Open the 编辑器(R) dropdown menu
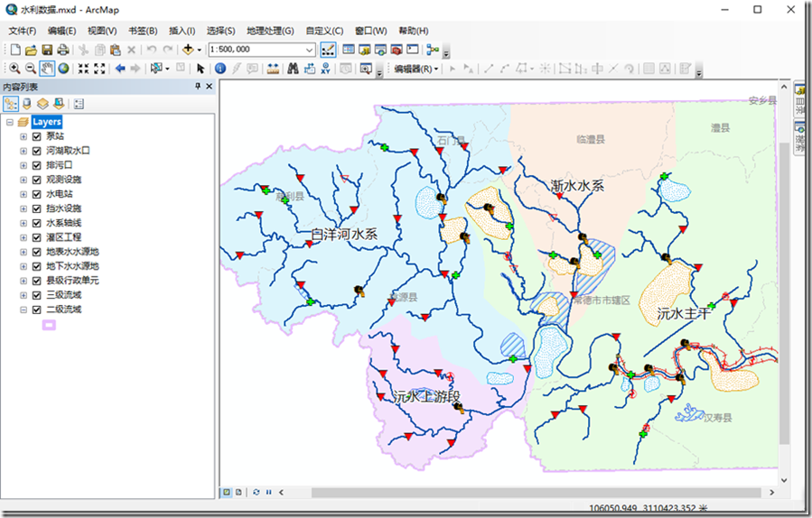The height and width of the screenshot is (518, 812). (415, 69)
